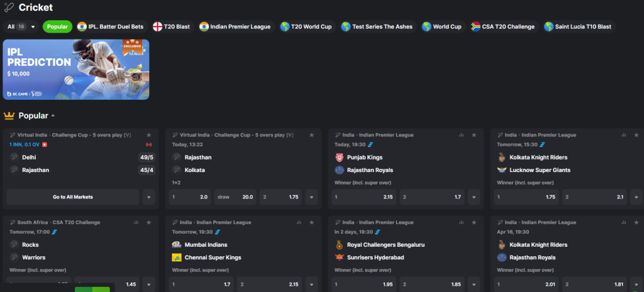
Task: Expand more markets on Delhi vs Rajasthan card
Action: tap(148, 197)
